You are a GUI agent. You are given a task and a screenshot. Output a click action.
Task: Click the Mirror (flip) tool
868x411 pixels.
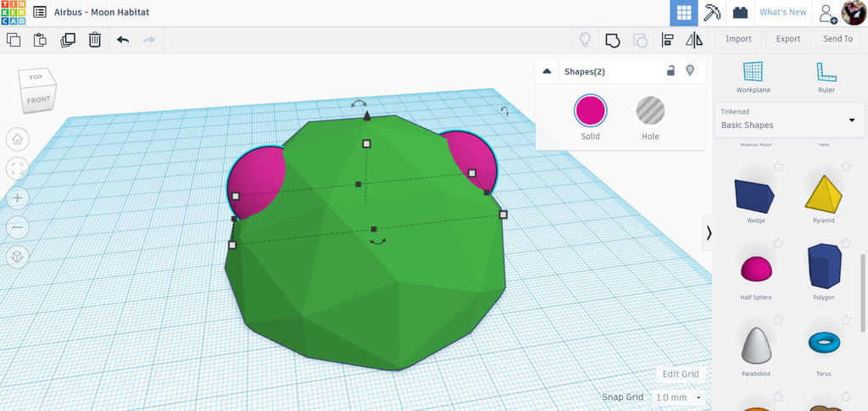pos(694,40)
